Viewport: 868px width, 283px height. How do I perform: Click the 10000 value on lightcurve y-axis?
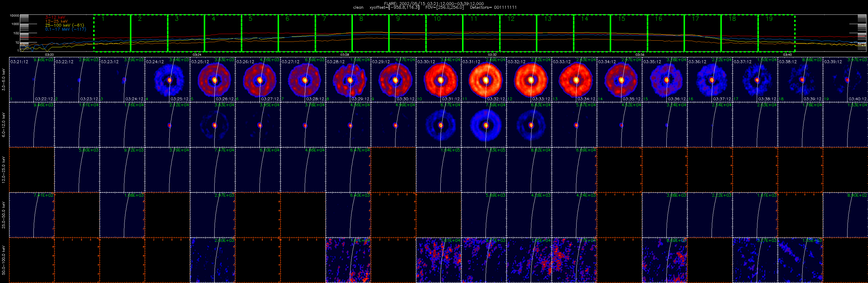(x=14, y=15)
